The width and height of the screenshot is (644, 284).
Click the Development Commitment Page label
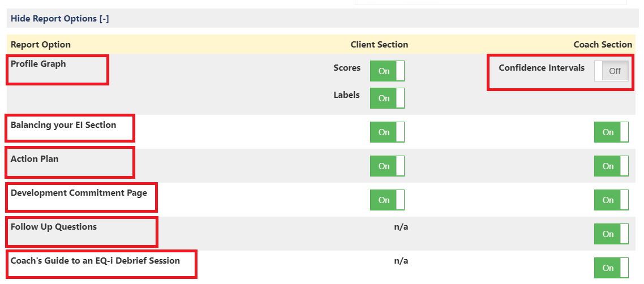tap(79, 193)
